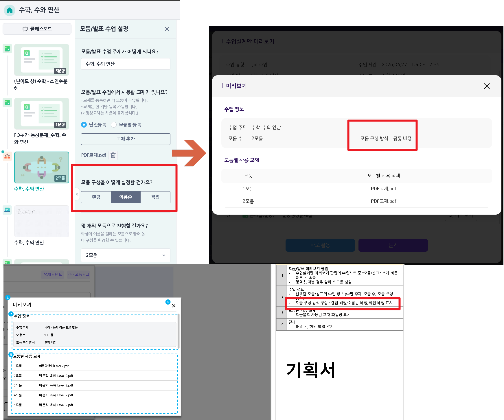
Task: Click the quiz icon beside the 5문항 thumbnail
Action: [7, 49]
